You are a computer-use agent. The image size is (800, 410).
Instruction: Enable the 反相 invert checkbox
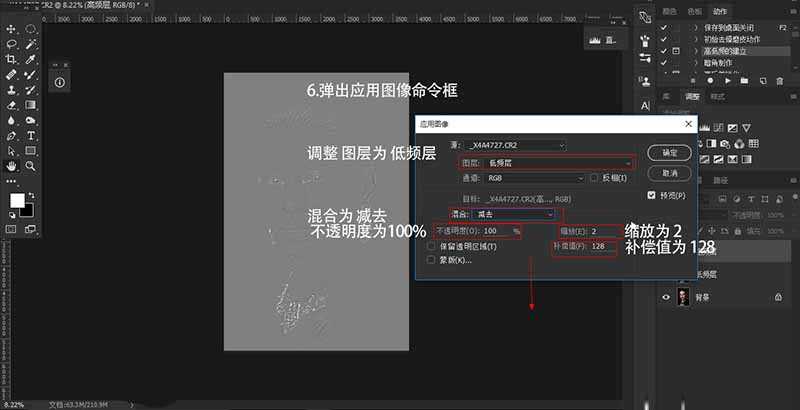[594, 177]
